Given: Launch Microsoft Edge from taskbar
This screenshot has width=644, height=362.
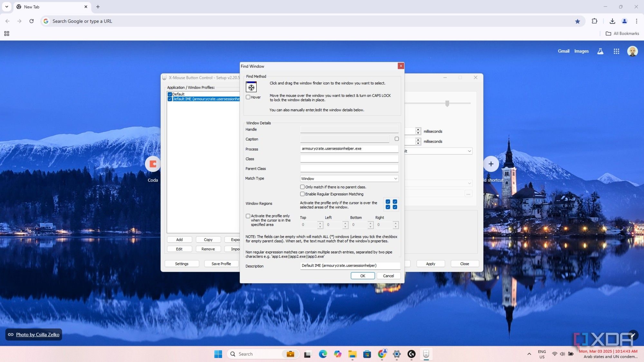Looking at the screenshot, I should pyautogui.click(x=323, y=354).
